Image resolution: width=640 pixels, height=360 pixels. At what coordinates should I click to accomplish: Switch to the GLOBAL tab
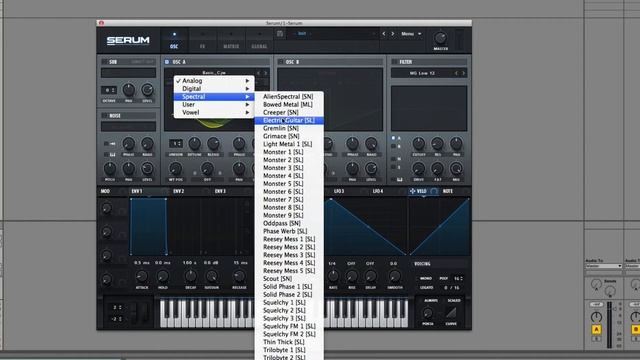(259, 41)
